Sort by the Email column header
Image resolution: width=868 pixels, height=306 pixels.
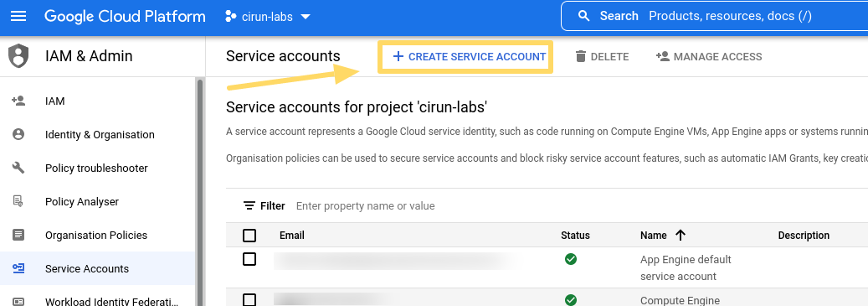click(292, 236)
